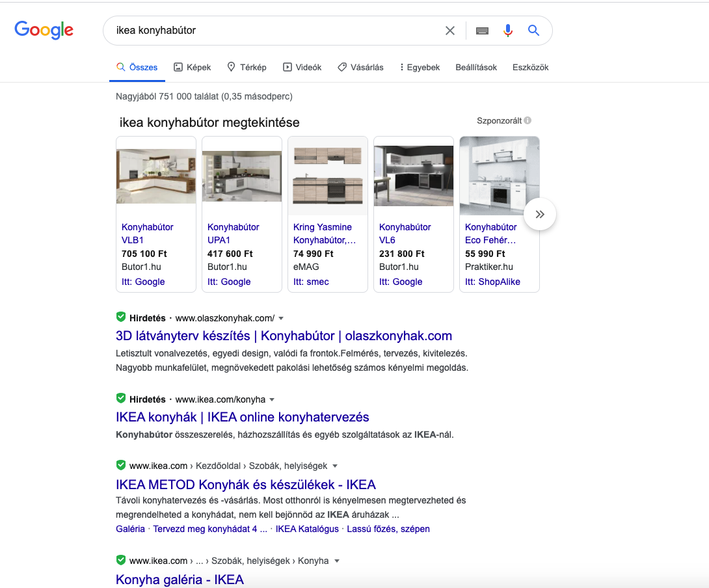The height and width of the screenshot is (588, 709).
Task: Click the Konyhabútor VLB1 product thumbnail
Action: (156, 176)
